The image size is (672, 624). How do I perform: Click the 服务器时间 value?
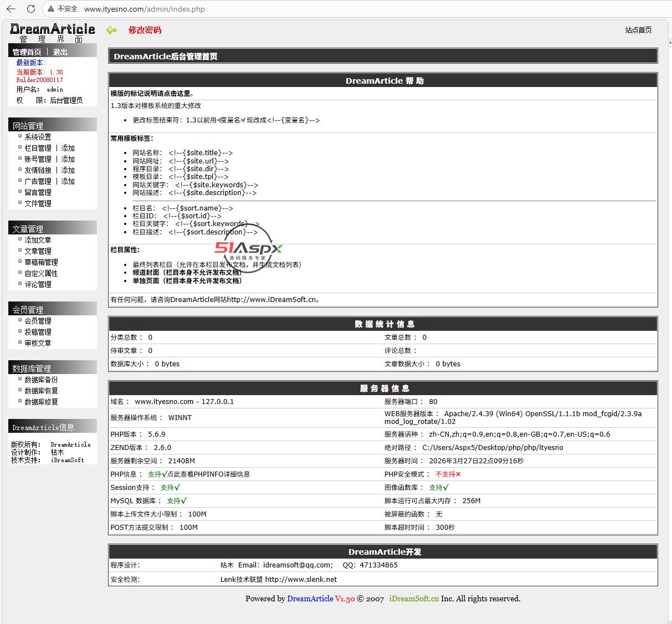click(x=476, y=461)
